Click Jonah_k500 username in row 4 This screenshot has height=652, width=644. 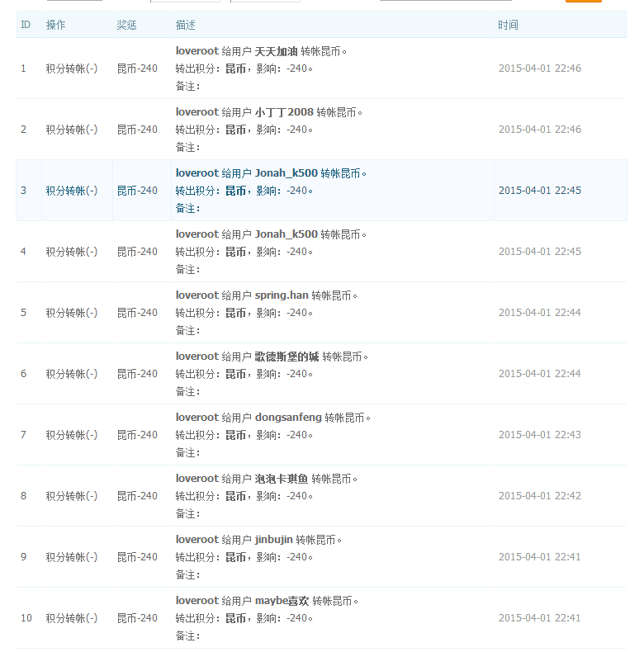(x=286, y=234)
